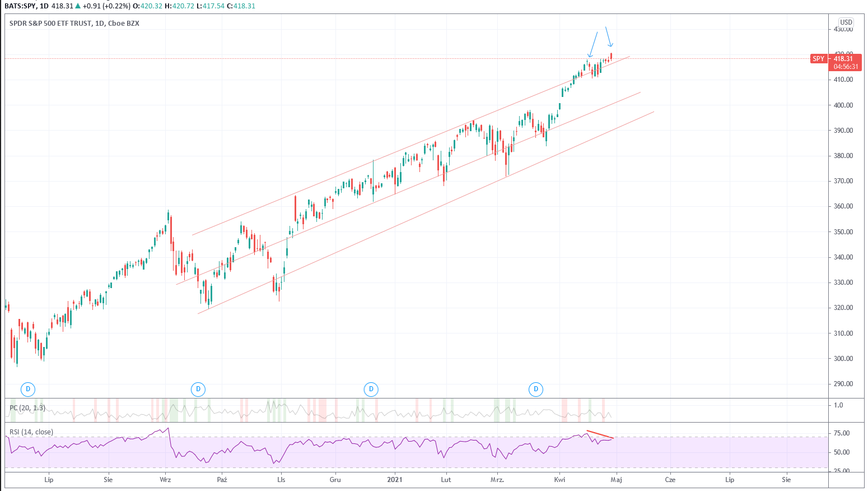Click the dividend "D" badge near the Wrz label
The image size is (868, 491).
click(198, 389)
